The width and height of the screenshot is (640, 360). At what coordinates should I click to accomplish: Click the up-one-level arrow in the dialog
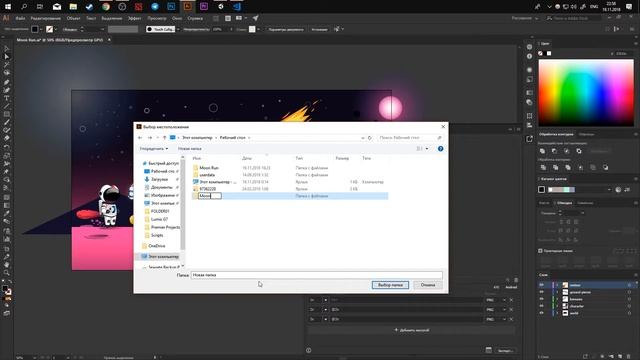click(x=164, y=138)
